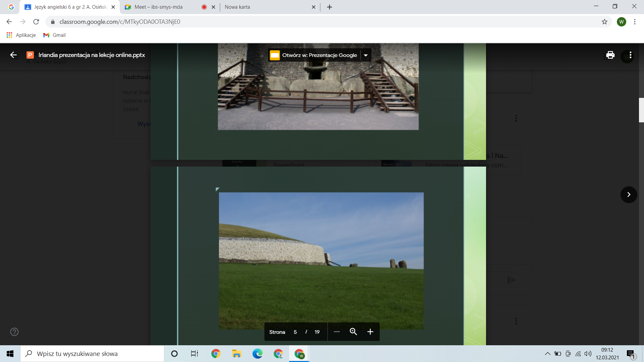Screen dimensions: 644x362
Task: Open the viewer's three-dot more options menu
Action: coord(631,55)
